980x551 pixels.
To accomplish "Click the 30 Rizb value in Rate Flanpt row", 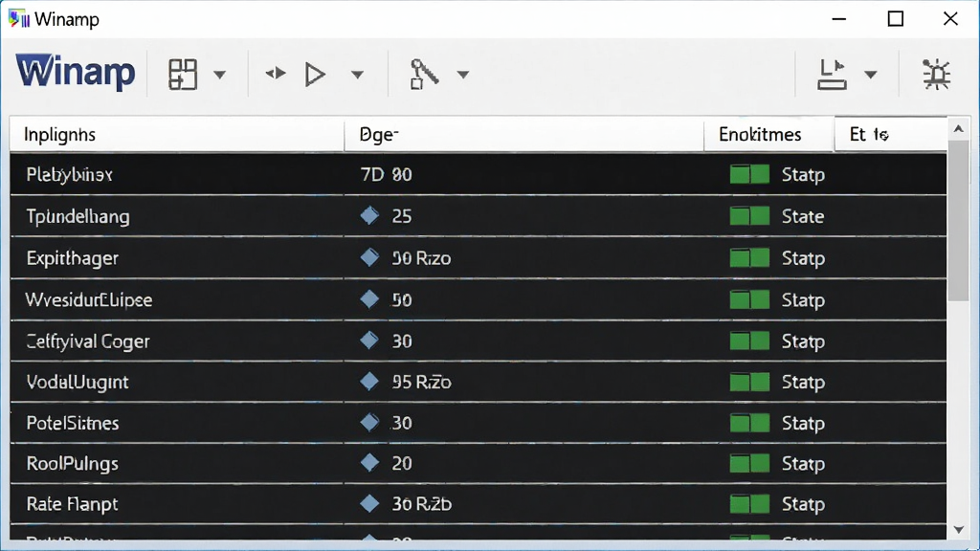I will [422, 504].
